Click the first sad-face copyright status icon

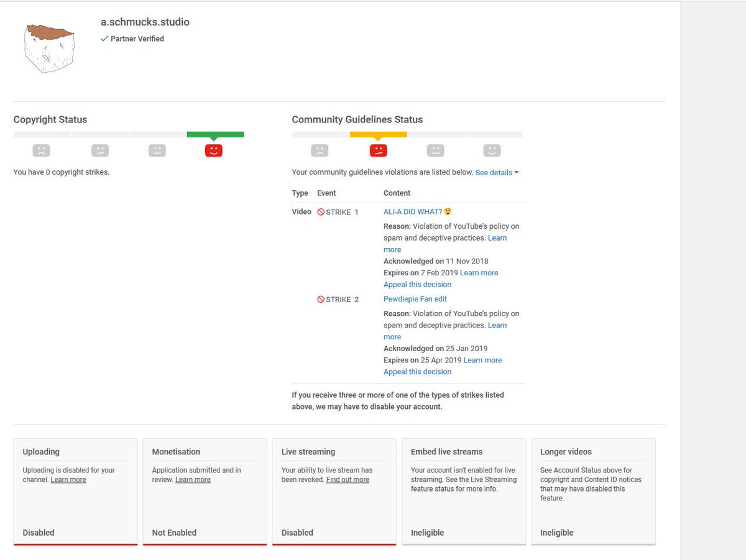click(x=41, y=150)
